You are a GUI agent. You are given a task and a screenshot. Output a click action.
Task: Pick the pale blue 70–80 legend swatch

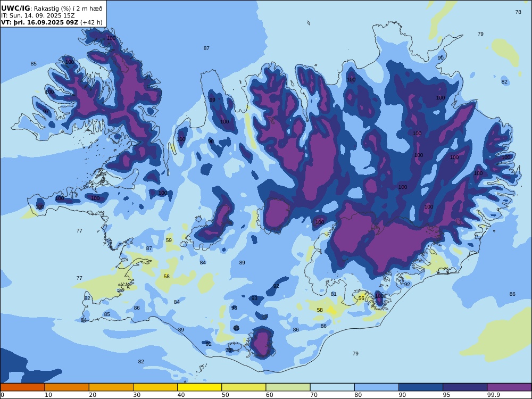pos(332,387)
